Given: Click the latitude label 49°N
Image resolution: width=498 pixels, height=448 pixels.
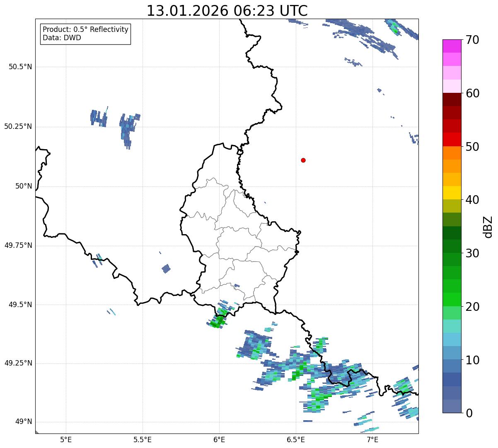Looking at the screenshot, I should (x=24, y=422).
